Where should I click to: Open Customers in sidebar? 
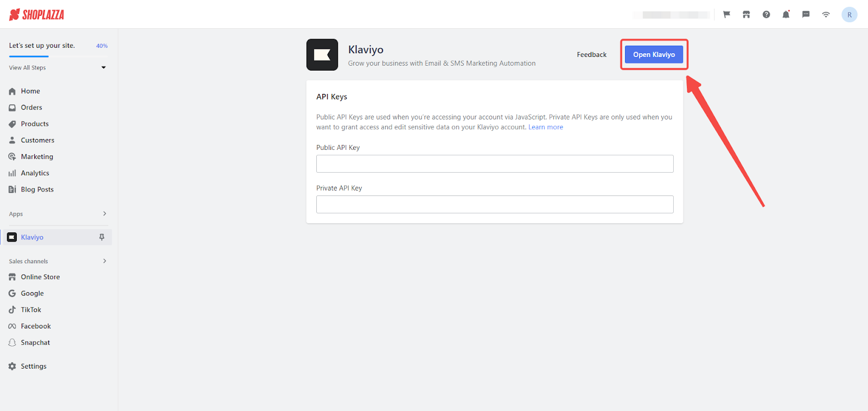(x=37, y=140)
